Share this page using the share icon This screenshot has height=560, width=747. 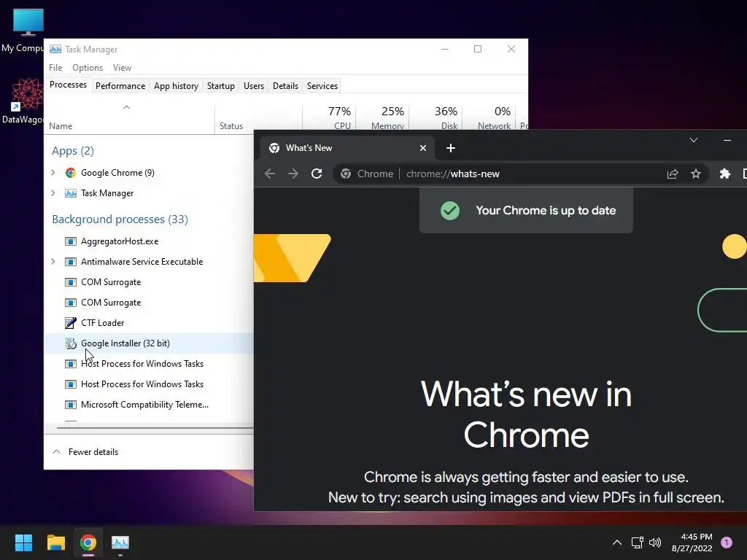point(672,174)
